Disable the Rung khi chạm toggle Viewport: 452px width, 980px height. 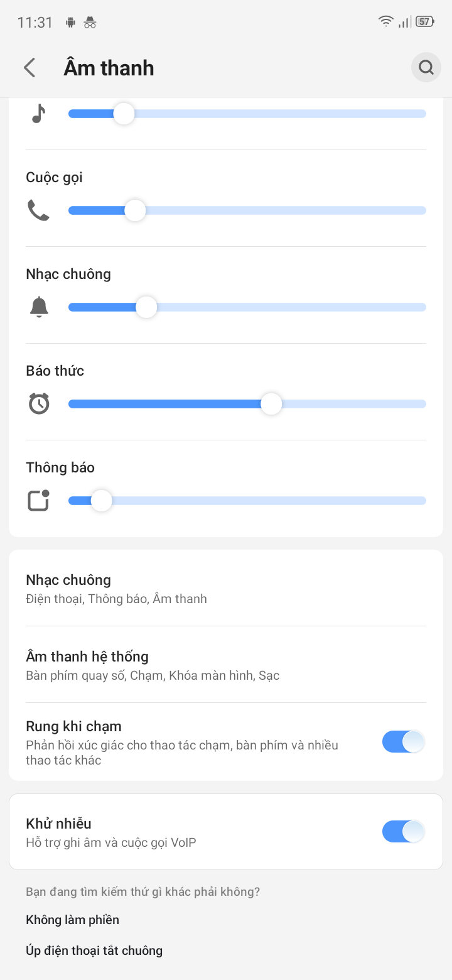[x=404, y=742]
